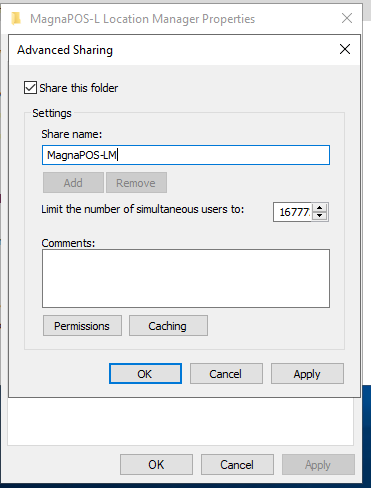The height and width of the screenshot is (488, 371).
Task: Decrease simultaneous users with down arrow
Action: point(320,216)
